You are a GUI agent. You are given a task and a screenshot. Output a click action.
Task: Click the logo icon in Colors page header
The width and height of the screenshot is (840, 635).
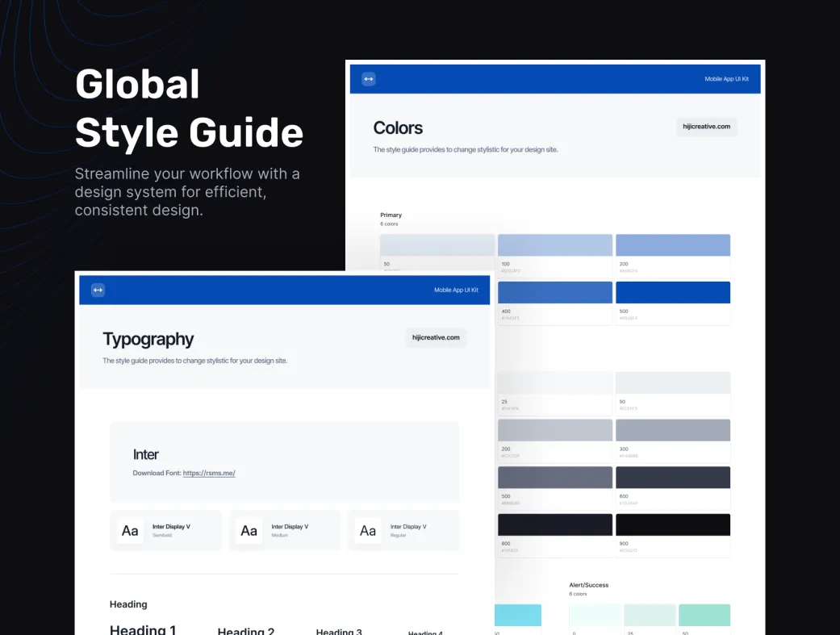click(x=369, y=79)
